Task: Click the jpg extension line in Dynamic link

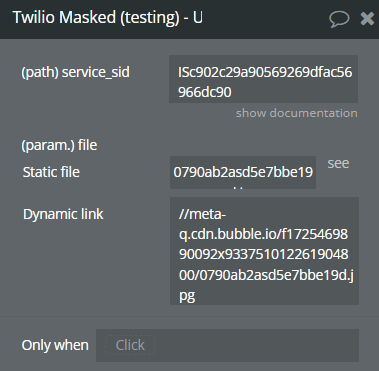Action: coord(187,296)
